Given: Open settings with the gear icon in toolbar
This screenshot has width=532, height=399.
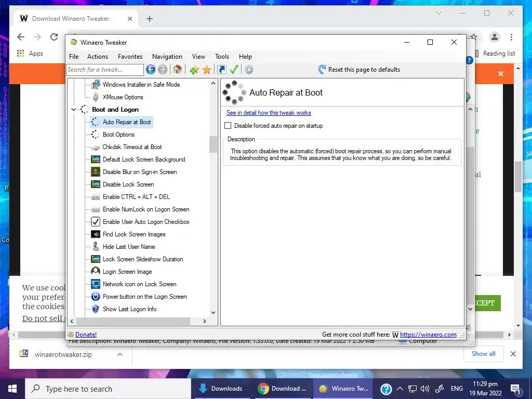Looking at the screenshot, I should click(249, 70).
